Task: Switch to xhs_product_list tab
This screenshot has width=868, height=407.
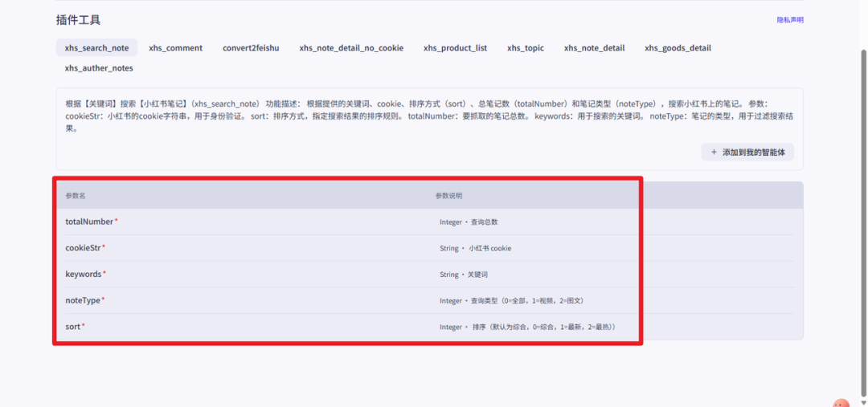Action: [455, 48]
